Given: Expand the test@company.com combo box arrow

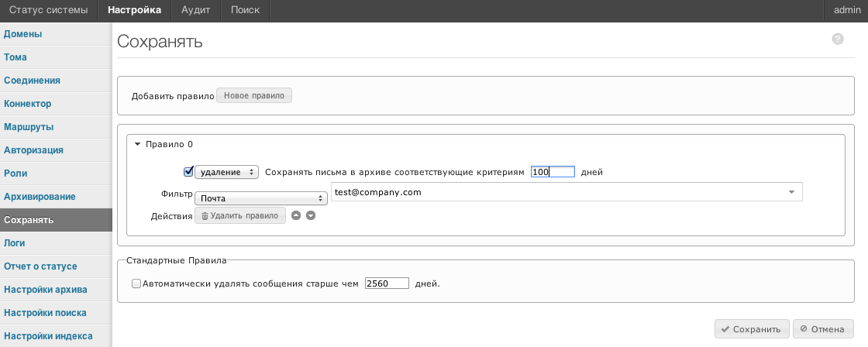Looking at the screenshot, I should pos(791,192).
